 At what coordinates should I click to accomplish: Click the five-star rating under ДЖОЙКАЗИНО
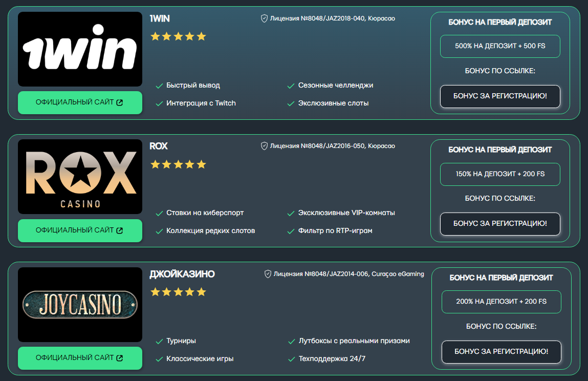click(178, 292)
